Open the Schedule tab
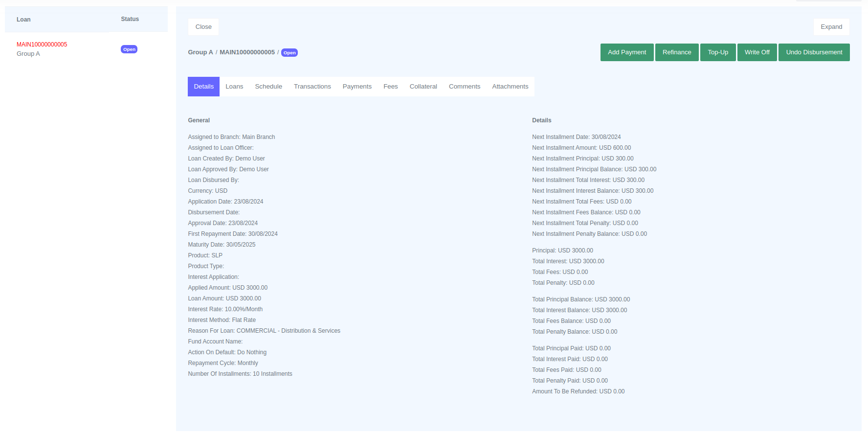 click(268, 87)
